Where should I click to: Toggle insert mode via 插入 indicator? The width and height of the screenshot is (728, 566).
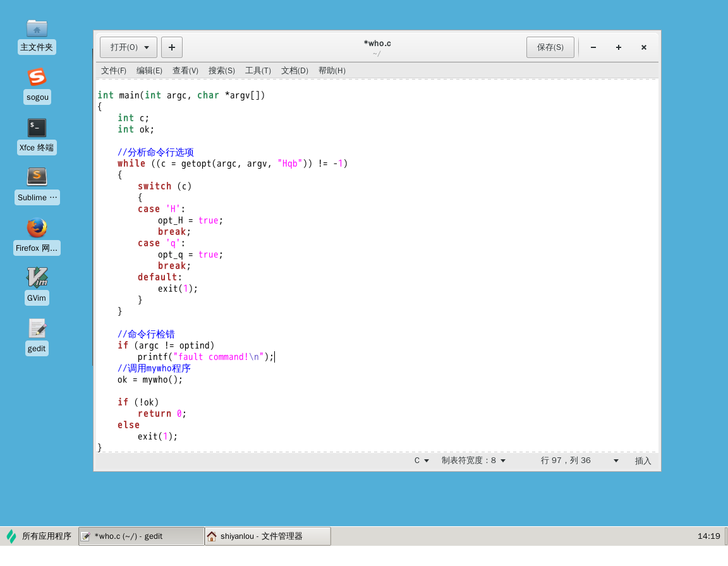(x=643, y=461)
